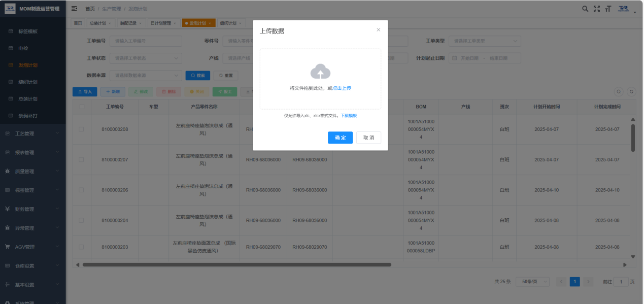The height and width of the screenshot is (304, 644).
Task: Click the cloud upload icon in the dialog
Action: tap(320, 72)
